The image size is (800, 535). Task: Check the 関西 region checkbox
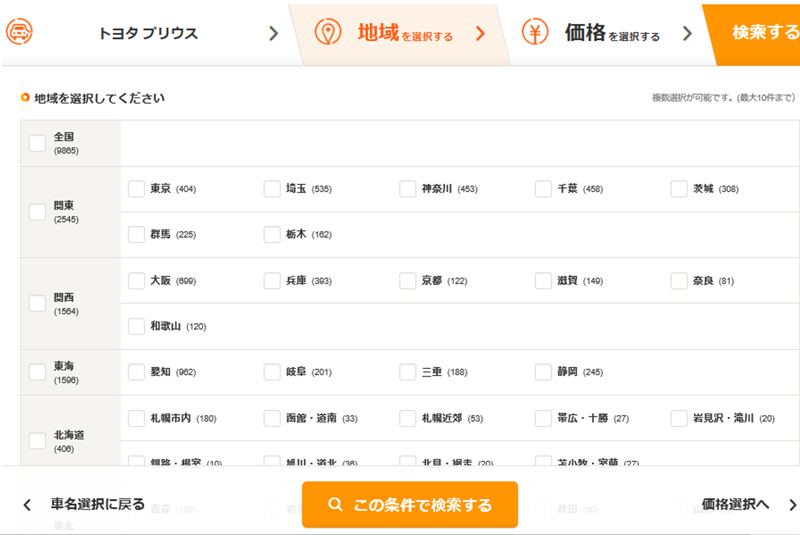pos(37,303)
